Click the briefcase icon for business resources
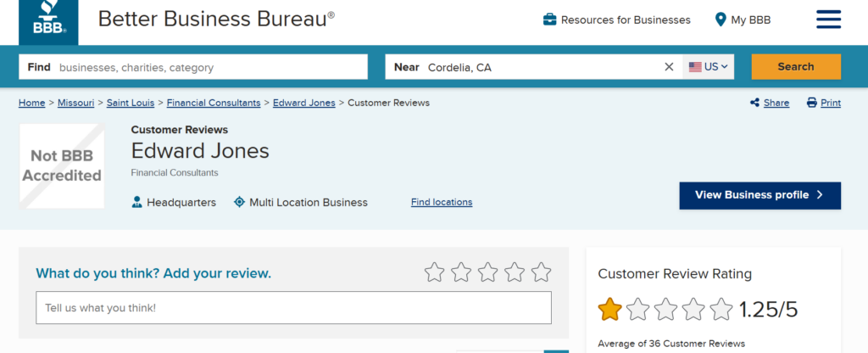 coord(549,20)
